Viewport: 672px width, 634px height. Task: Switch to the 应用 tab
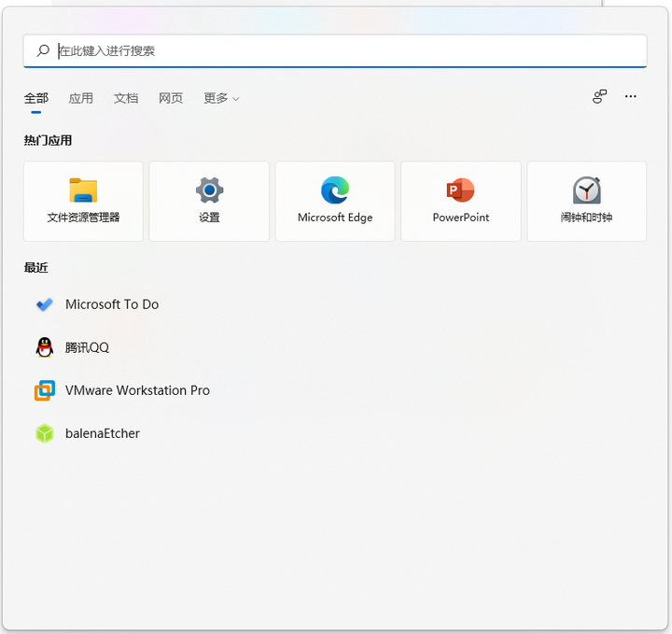click(x=80, y=98)
